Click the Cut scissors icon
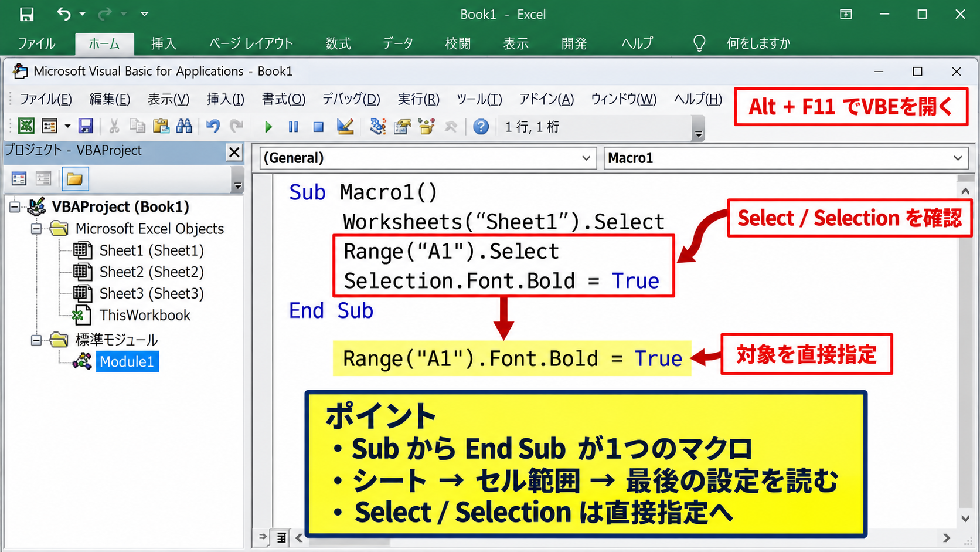Image resolution: width=980 pixels, height=552 pixels. coord(114,126)
